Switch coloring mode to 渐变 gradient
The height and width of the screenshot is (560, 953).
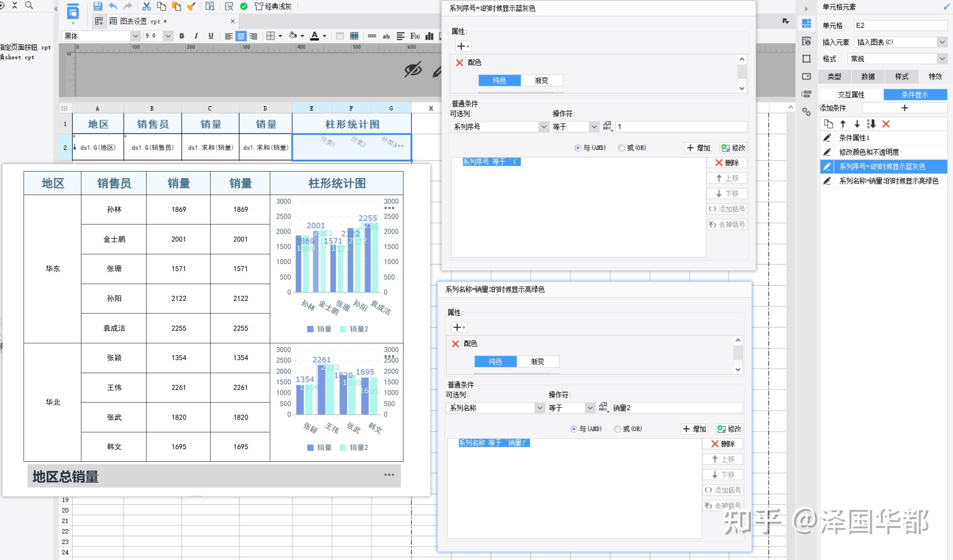542,80
